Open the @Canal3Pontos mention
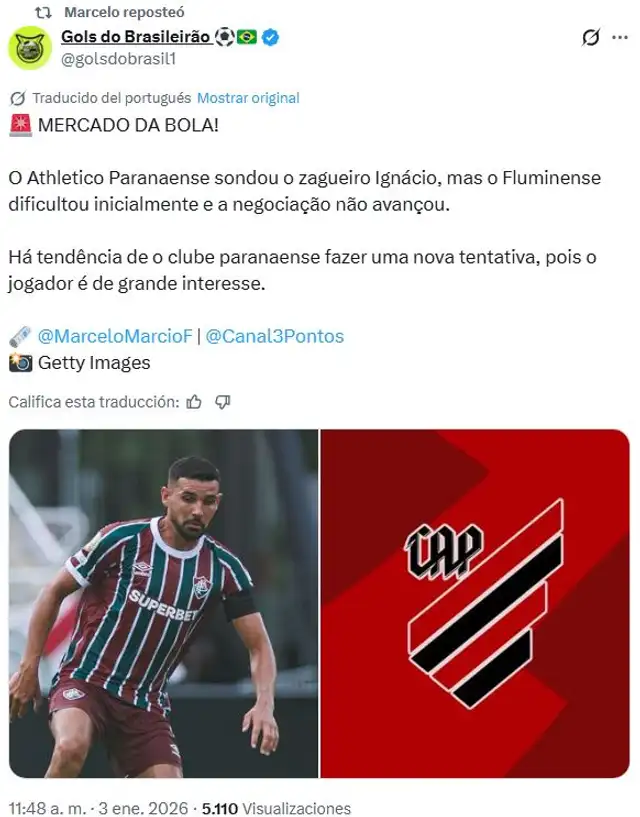 (x=275, y=336)
